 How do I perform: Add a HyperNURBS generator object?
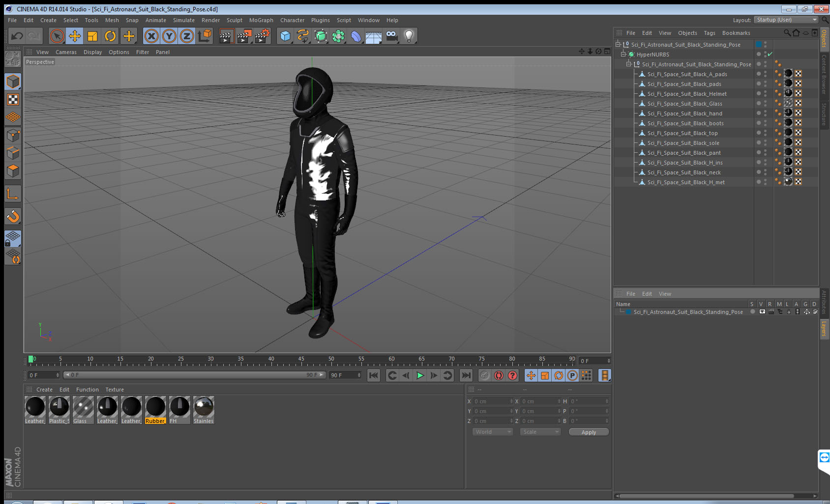(x=321, y=36)
